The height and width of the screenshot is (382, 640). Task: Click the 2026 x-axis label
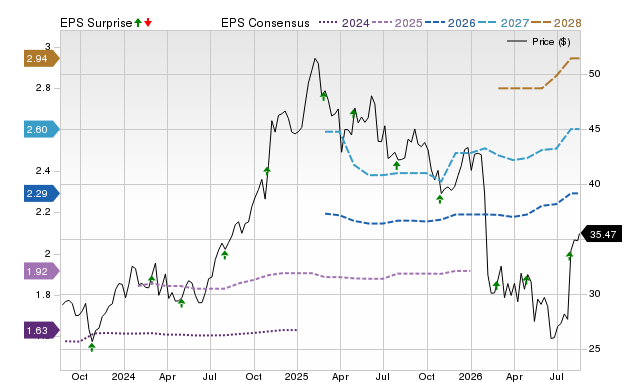tap(471, 376)
